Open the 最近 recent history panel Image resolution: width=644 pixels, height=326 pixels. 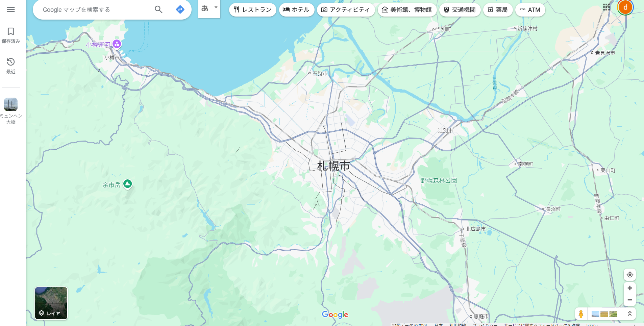pyautogui.click(x=11, y=66)
